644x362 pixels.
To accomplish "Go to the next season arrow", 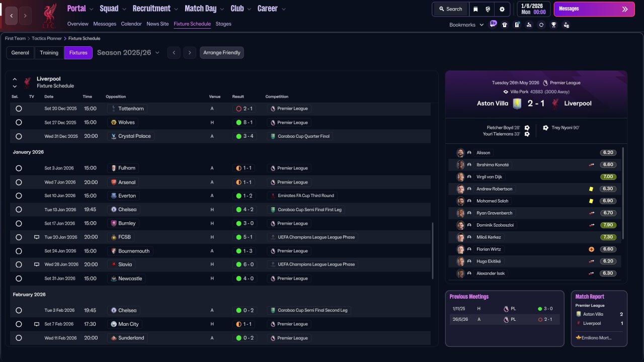I will click(190, 53).
